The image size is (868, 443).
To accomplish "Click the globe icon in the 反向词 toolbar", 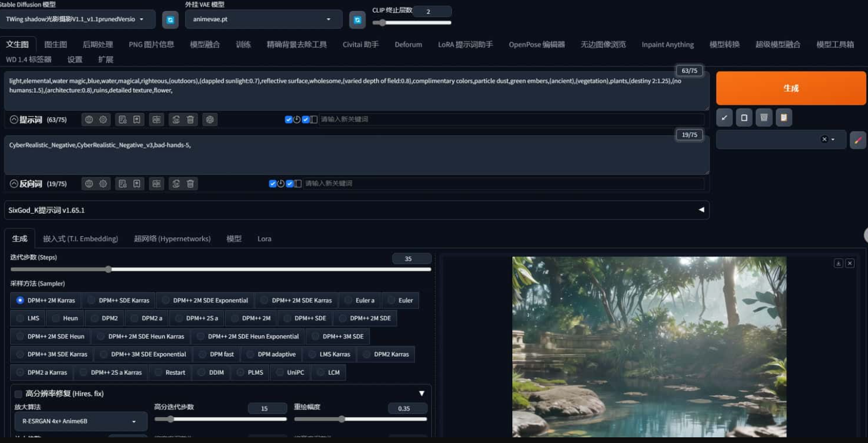I will point(89,184).
